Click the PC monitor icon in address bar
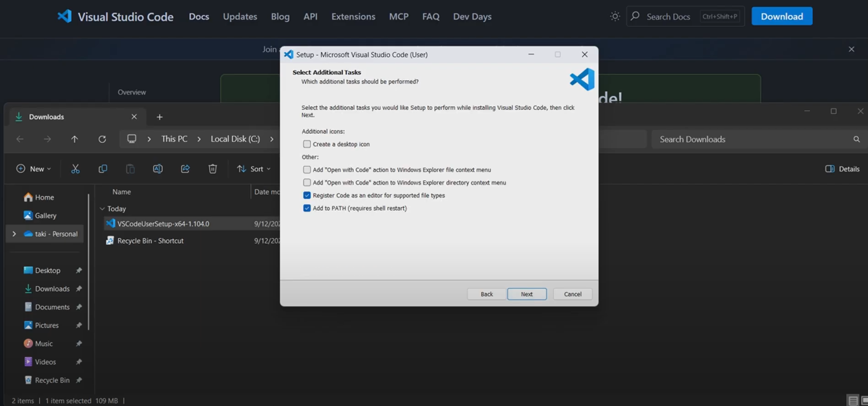This screenshot has height=406, width=868. pos(132,139)
